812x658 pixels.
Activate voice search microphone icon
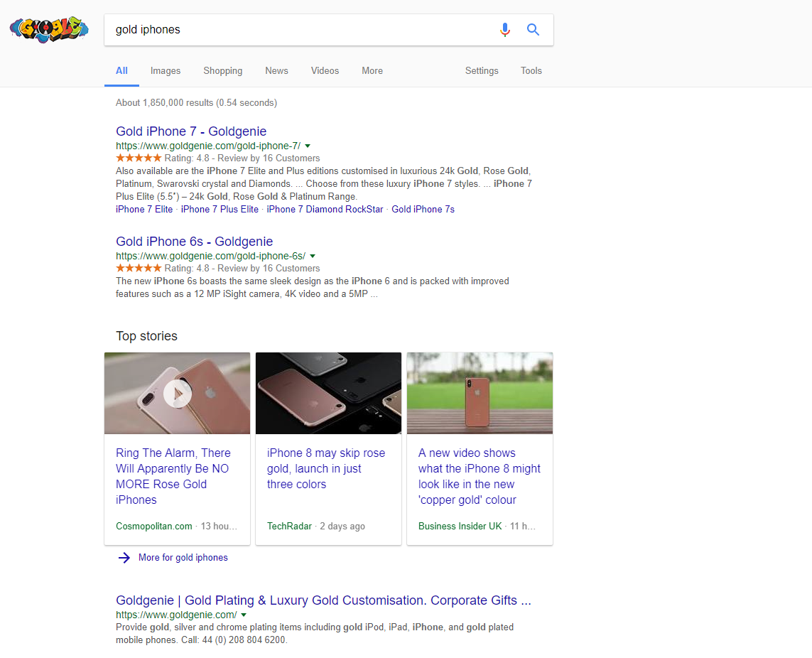(x=505, y=30)
